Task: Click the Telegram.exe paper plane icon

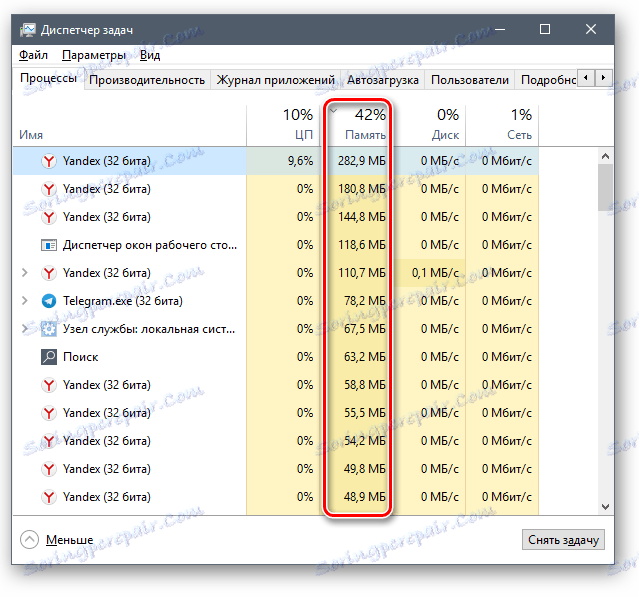Action: (x=49, y=301)
